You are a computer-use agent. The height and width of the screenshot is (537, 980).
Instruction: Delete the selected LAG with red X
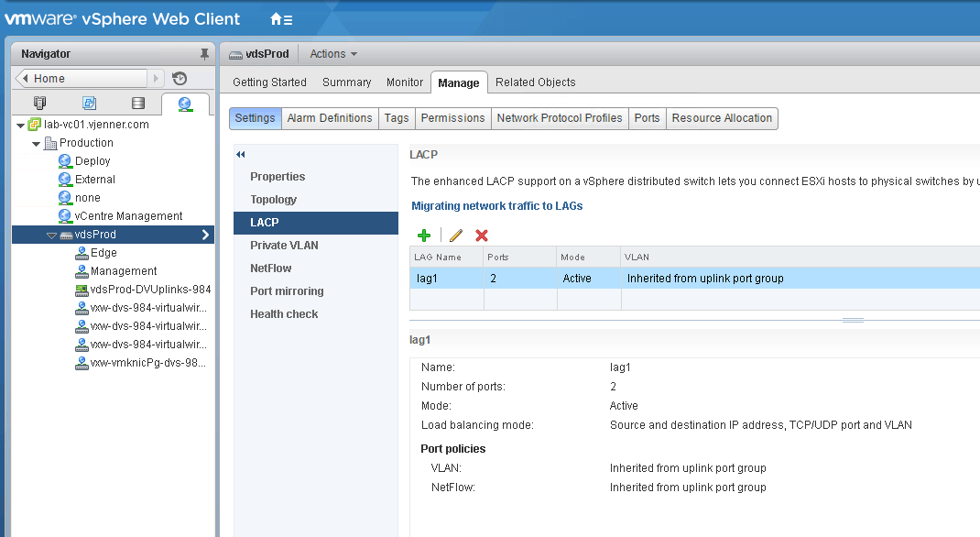point(481,236)
